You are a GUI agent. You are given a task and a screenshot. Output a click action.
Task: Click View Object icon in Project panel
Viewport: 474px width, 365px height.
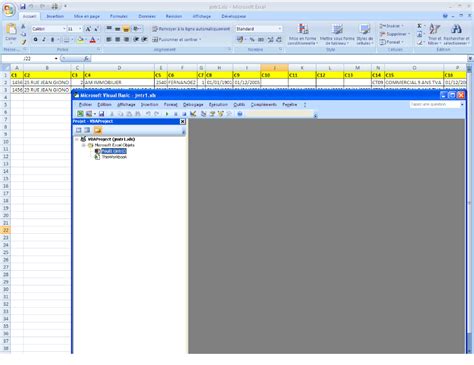point(87,130)
